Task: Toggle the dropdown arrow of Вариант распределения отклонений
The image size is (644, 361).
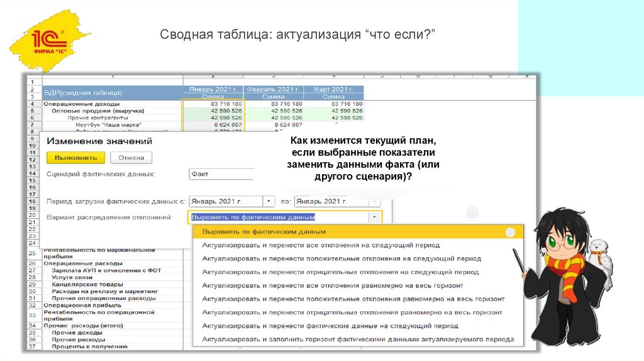Action: 374,217
